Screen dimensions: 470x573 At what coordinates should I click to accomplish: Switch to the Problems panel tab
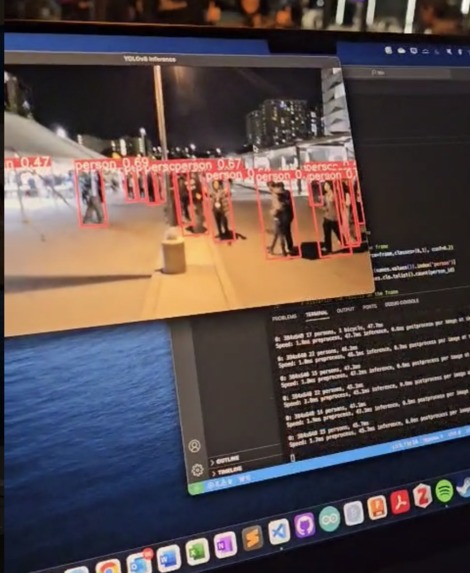[x=285, y=318]
